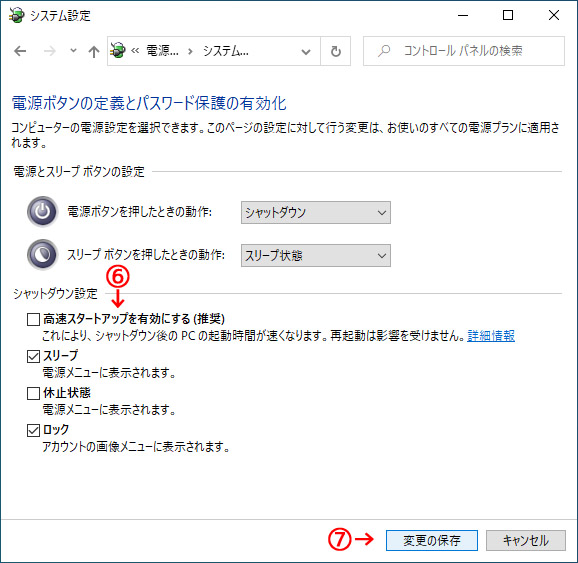Check the 休止状態 checkbox
This screenshot has width=578, height=563.
click(33, 393)
